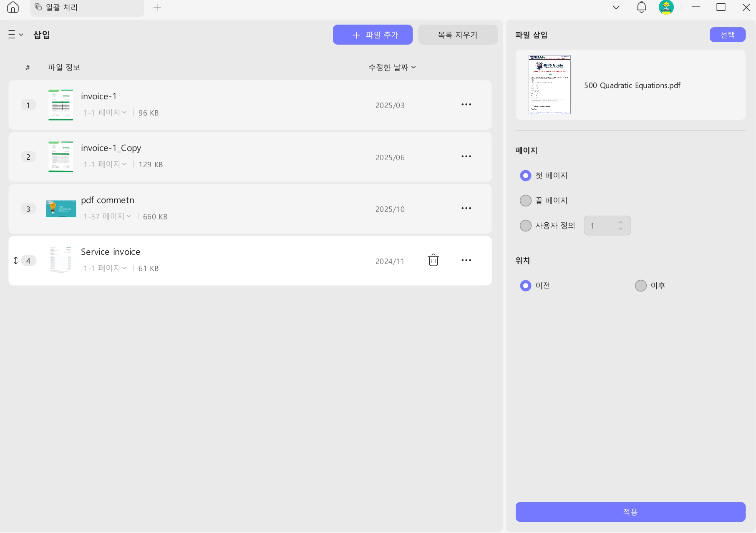Viewport: 756px width, 533px height.
Task: Open the title bar dropdown chevron
Action: [x=616, y=7]
